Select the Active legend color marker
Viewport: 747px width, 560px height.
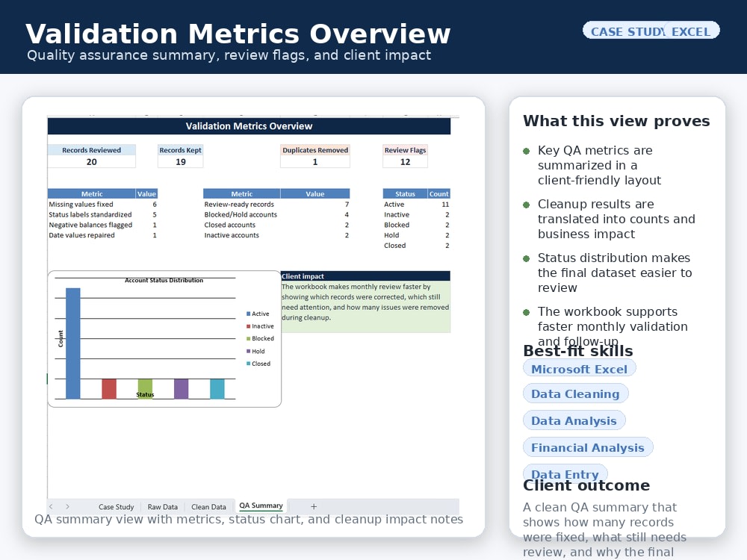coord(248,314)
